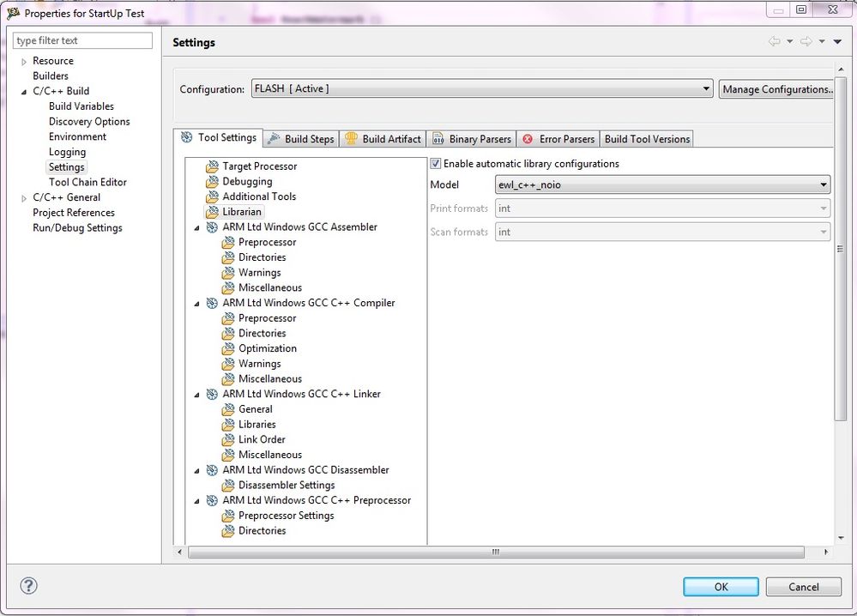Viewport: 857px width, 616px height.
Task: Expand the Resource tree node
Action: click(x=23, y=62)
